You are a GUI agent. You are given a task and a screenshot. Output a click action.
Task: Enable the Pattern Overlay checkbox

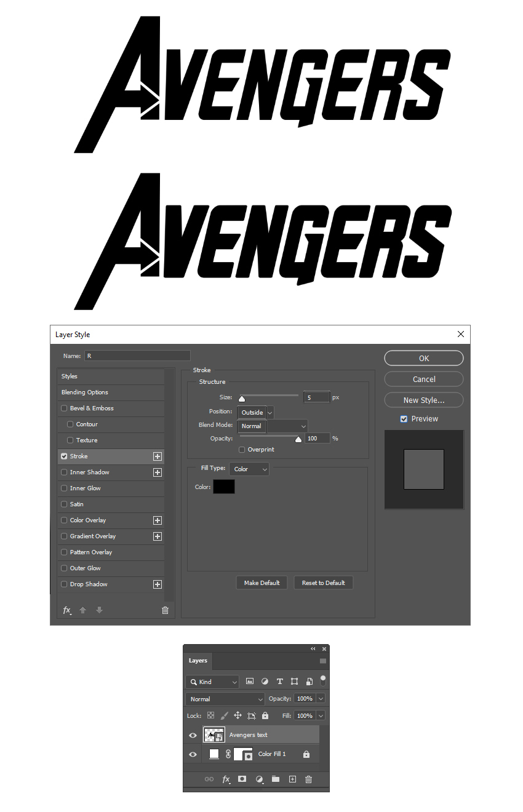tap(64, 552)
